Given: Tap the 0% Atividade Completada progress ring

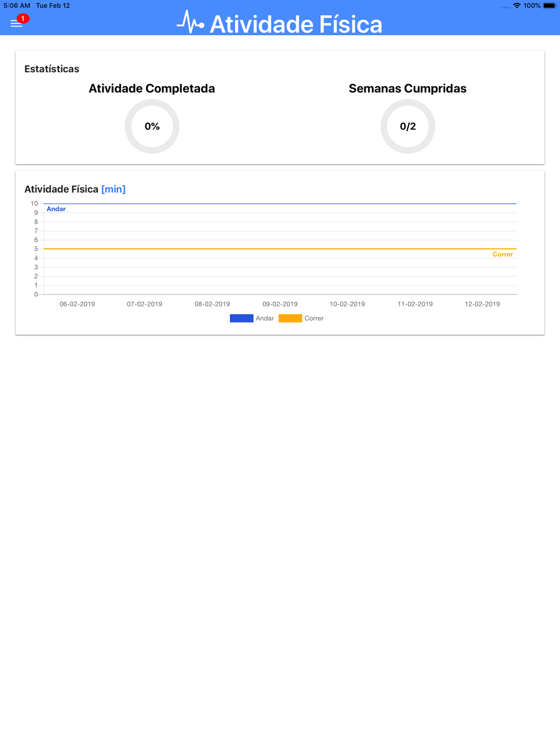Looking at the screenshot, I should (152, 127).
